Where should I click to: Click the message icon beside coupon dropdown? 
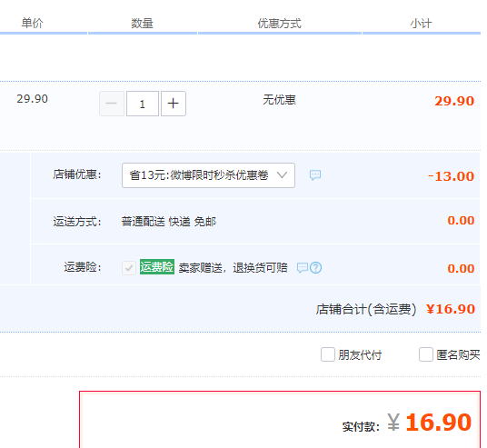pos(315,174)
